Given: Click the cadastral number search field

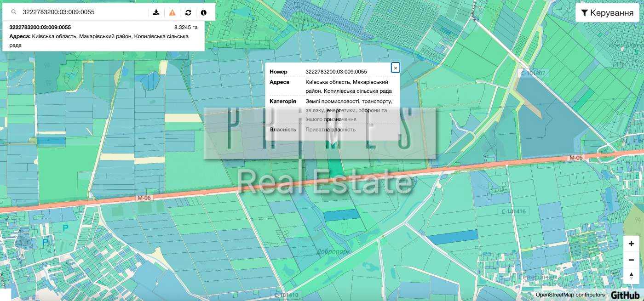Looking at the screenshot, I should click(x=85, y=12).
